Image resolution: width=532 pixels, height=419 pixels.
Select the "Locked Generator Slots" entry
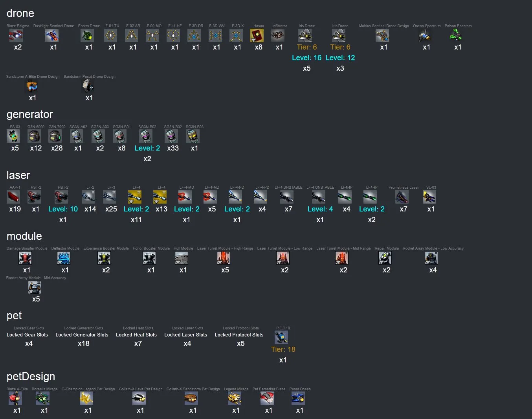[82, 335]
